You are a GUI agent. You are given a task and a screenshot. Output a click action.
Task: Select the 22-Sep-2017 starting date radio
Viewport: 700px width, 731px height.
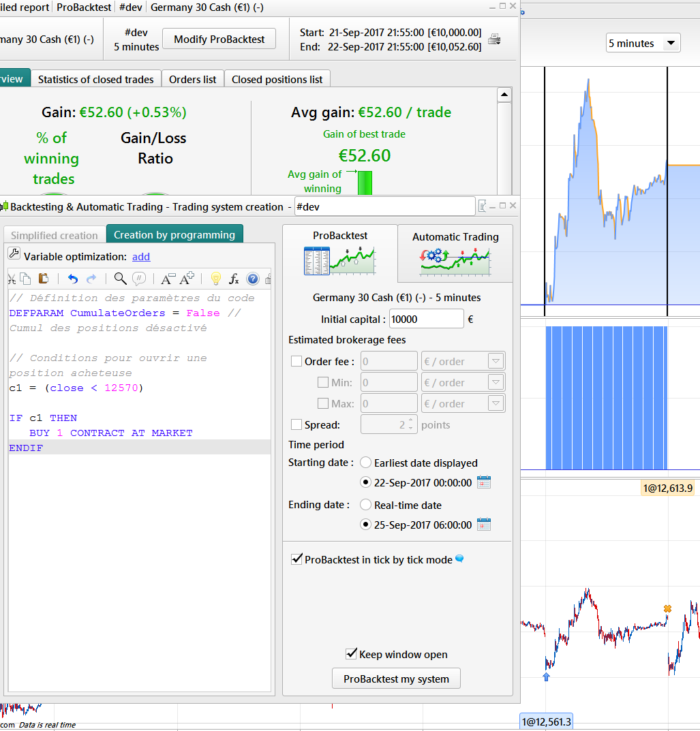pyautogui.click(x=365, y=482)
